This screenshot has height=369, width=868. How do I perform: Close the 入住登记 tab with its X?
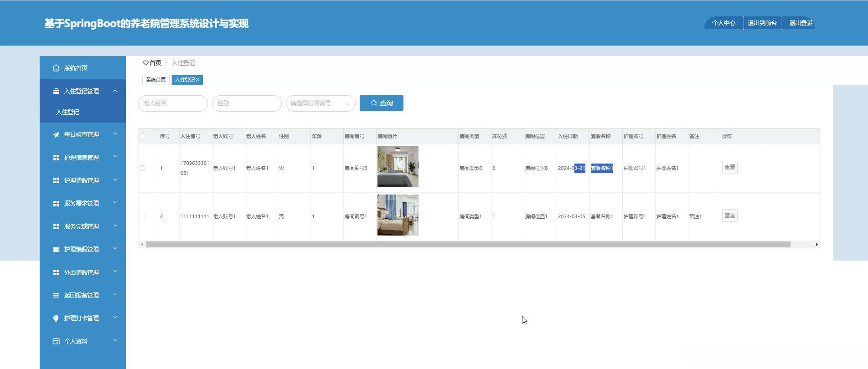197,80
